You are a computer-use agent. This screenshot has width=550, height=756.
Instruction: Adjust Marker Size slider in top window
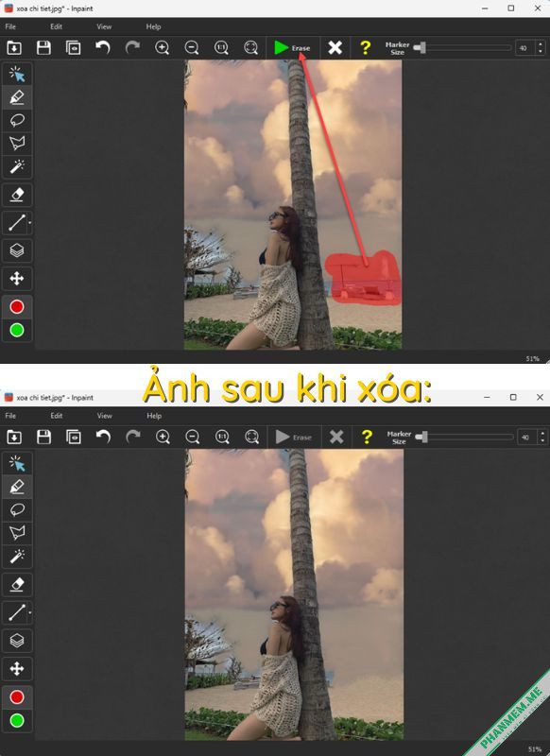463,48
